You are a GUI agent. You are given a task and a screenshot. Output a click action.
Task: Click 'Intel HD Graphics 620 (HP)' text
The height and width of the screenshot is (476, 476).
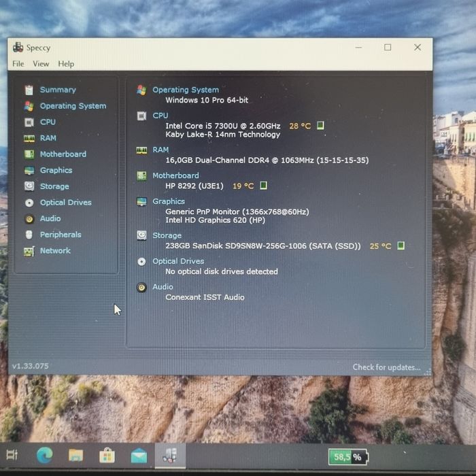[216, 220]
